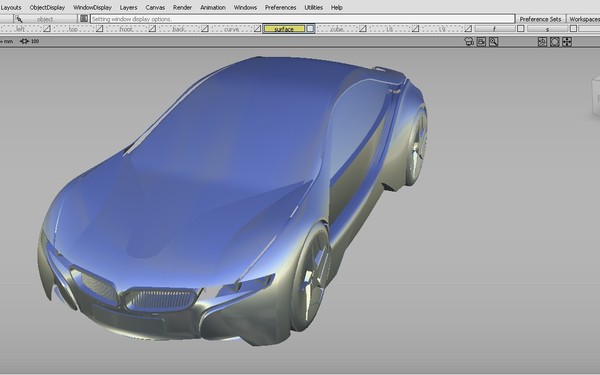Open the Windows menu
The height and width of the screenshot is (375, 600).
245,7
